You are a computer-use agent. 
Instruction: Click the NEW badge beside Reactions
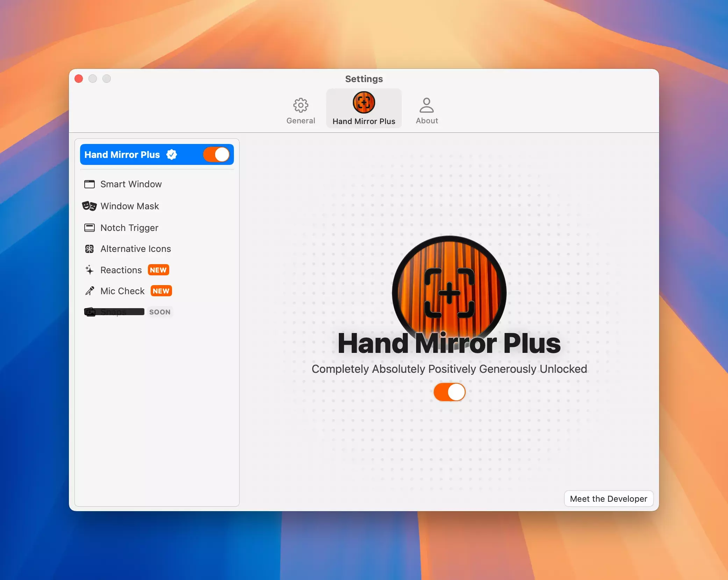158,270
